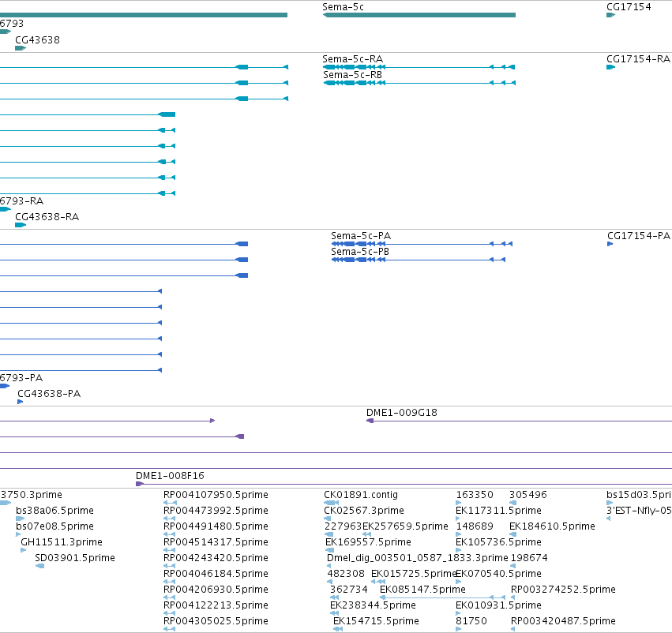Click the CG43638-RA transcript label
Screen dimensions: 672x633
coord(47,217)
